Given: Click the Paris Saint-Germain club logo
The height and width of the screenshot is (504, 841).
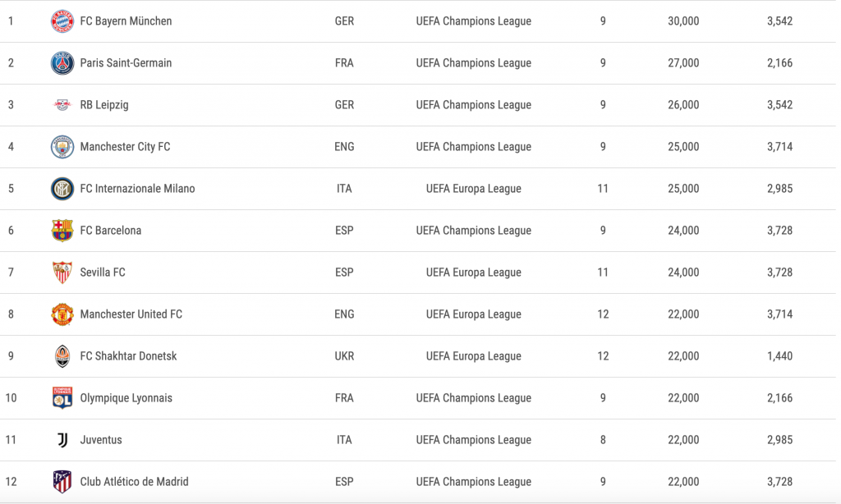Looking at the screenshot, I should (x=62, y=63).
